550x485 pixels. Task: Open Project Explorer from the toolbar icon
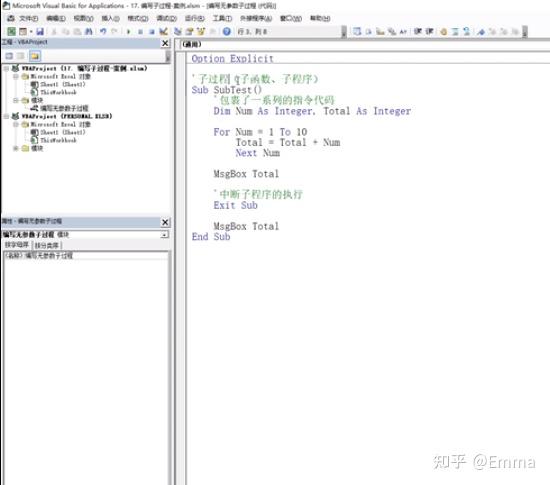(x=178, y=32)
